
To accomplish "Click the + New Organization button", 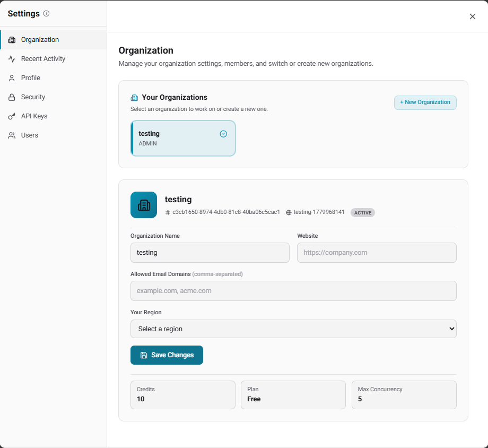I will (425, 102).
